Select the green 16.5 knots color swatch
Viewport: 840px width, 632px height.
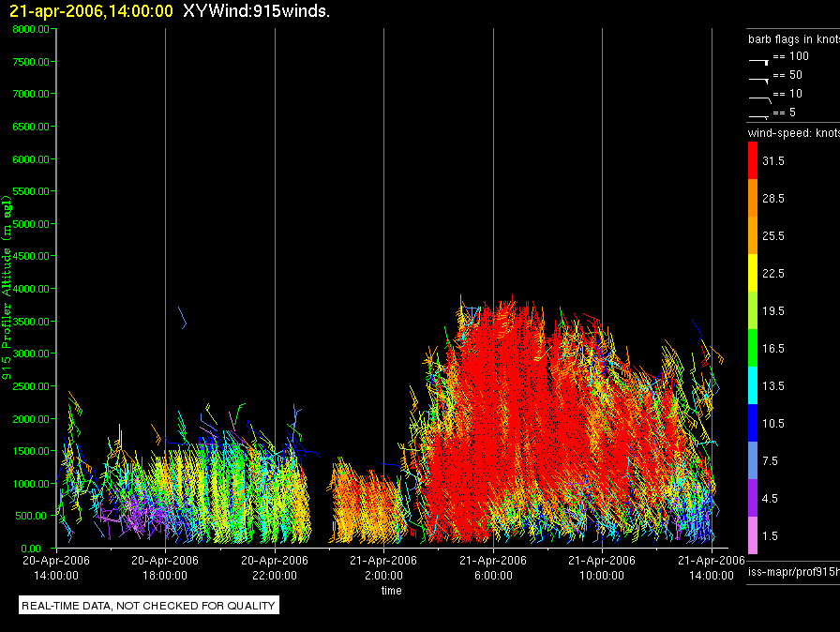click(753, 348)
